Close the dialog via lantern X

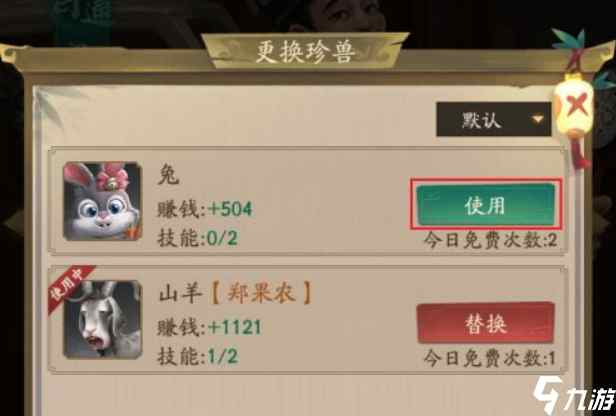pos(574,105)
